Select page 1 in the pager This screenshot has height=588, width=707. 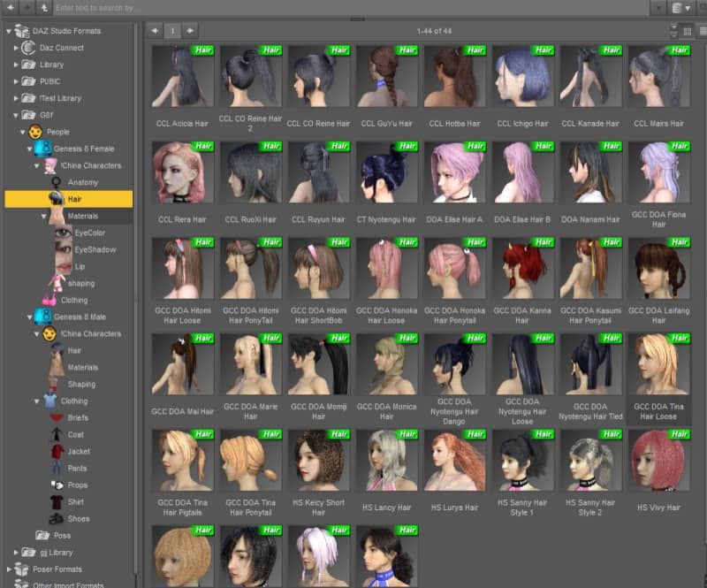pyautogui.click(x=172, y=31)
